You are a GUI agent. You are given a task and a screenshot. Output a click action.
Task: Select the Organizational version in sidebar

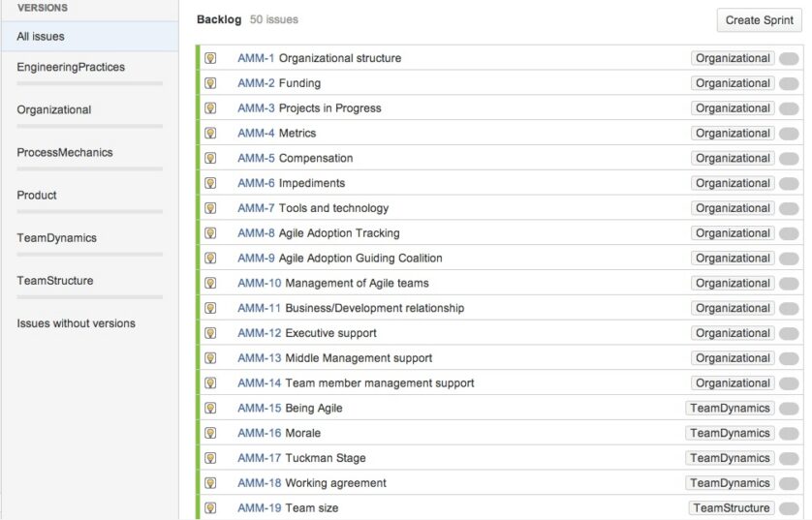54,109
